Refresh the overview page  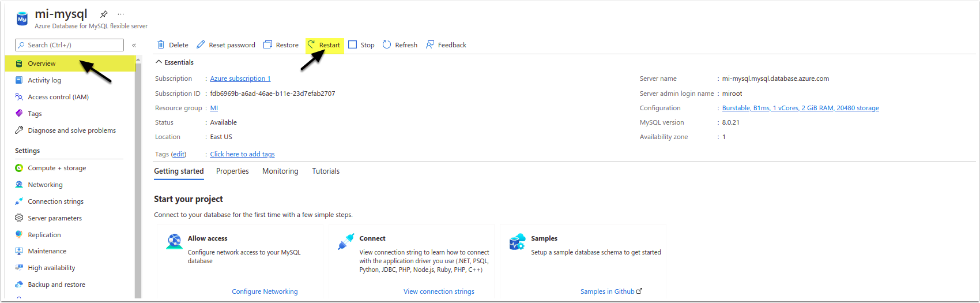(x=400, y=45)
